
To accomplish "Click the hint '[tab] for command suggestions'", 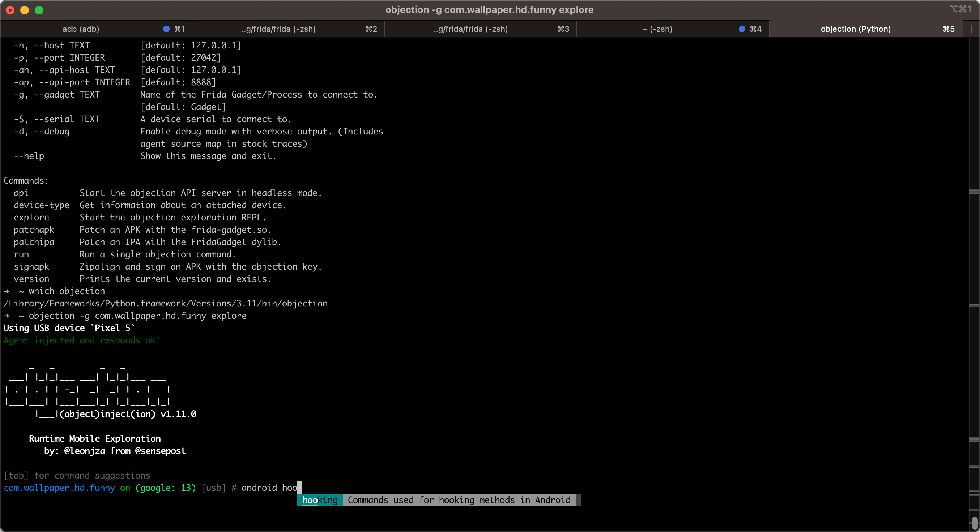I will [x=77, y=476].
